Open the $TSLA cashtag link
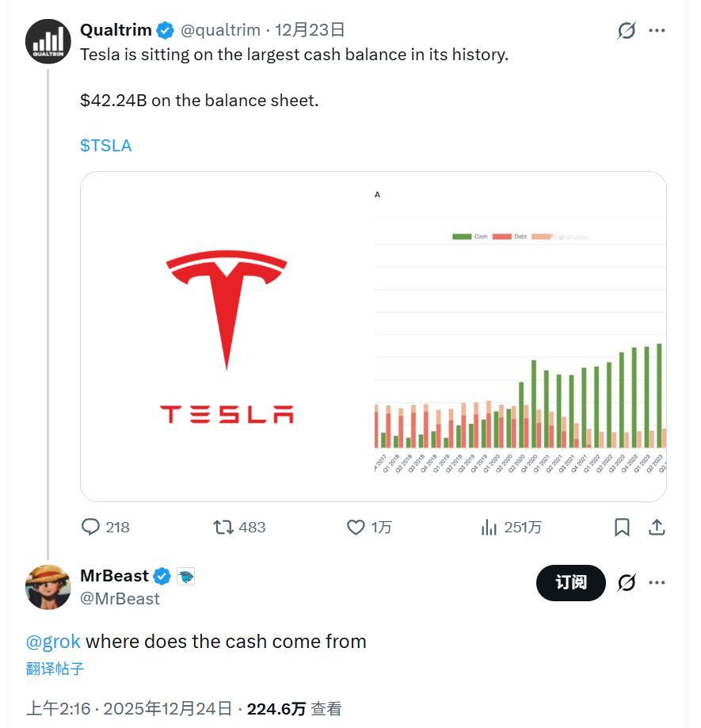 point(105,146)
